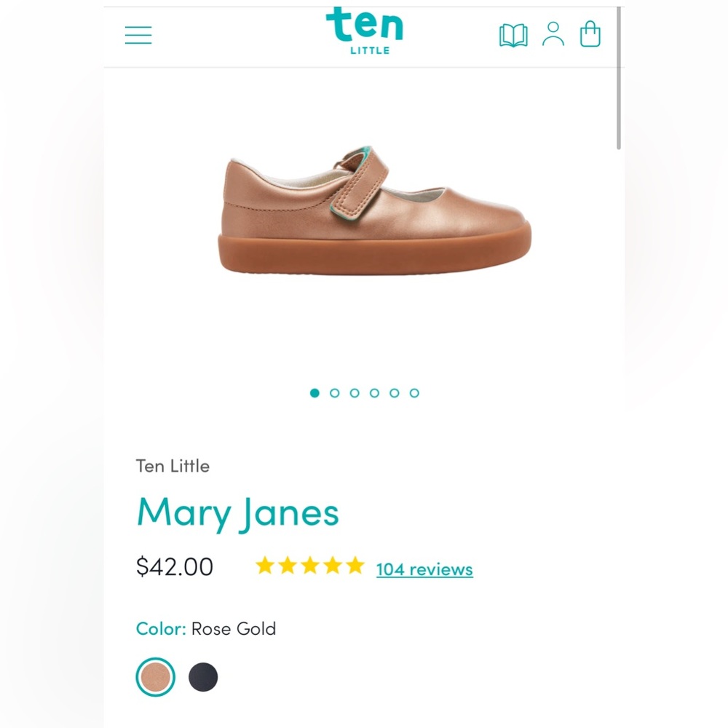Click the five-star rating icons
728x728 pixels.
point(309,566)
